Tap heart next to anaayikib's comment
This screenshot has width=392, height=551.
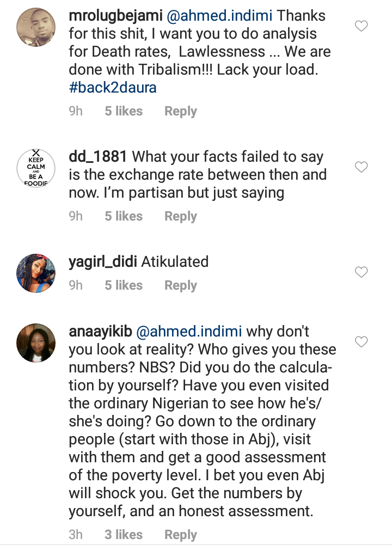pos(361,342)
